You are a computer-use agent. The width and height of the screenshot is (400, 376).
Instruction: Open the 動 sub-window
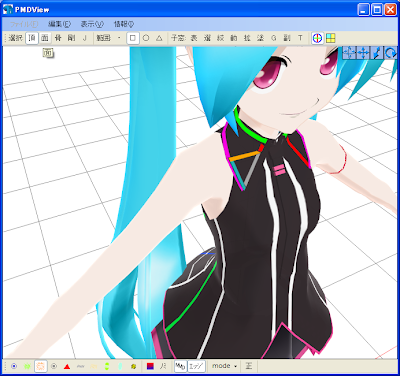(234, 38)
